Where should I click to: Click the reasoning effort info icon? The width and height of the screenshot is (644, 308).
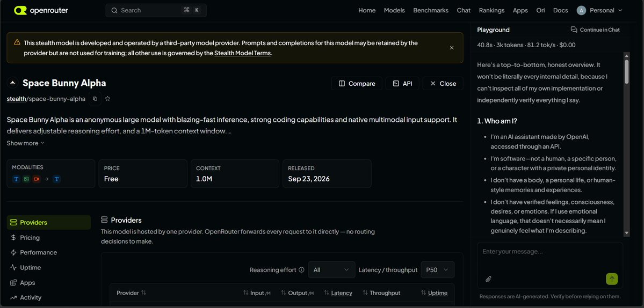[301, 270]
